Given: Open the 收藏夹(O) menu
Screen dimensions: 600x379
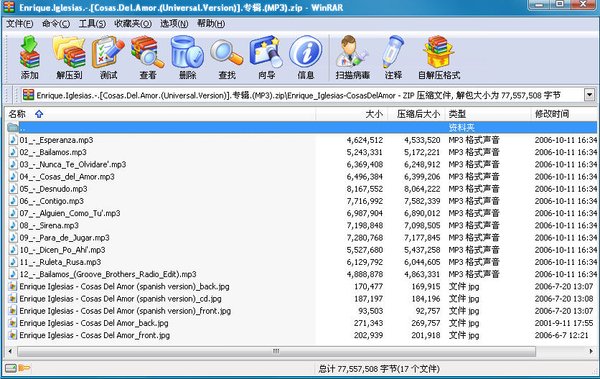Looking at the screenshot, I should [x=133, y=24].
